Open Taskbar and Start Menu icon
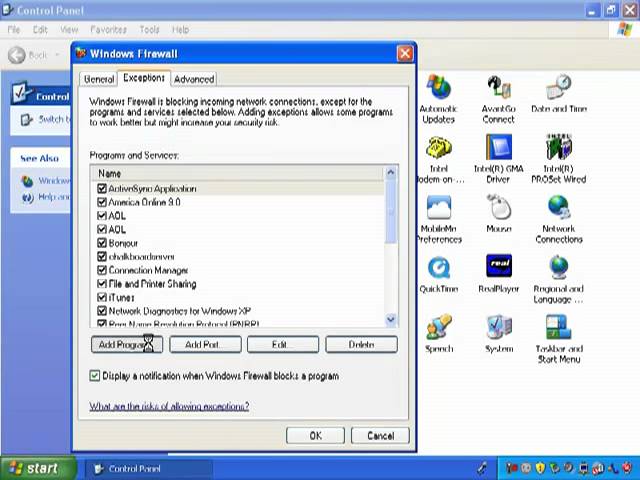The width and height of the screenshot is (640, 480). [559, 327]
